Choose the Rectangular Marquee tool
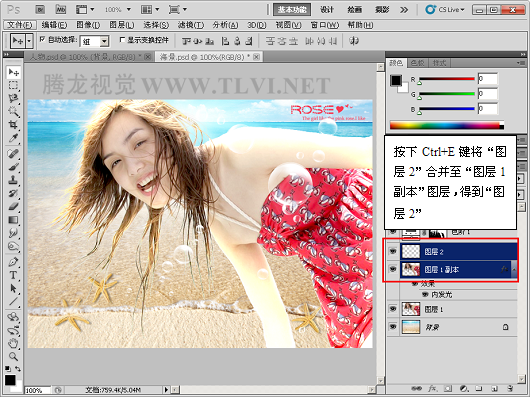Image resolution: width=530 pixels, height=397 pixels. 13,85
